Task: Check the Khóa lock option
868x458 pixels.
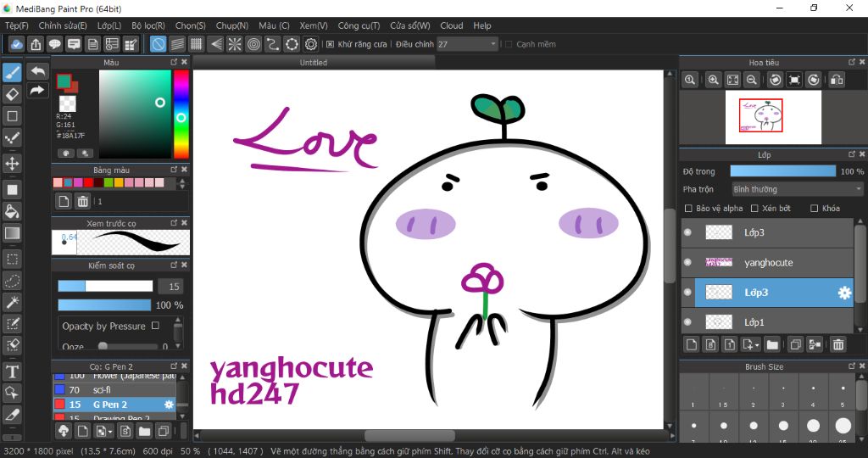Action: click(815, 209)
